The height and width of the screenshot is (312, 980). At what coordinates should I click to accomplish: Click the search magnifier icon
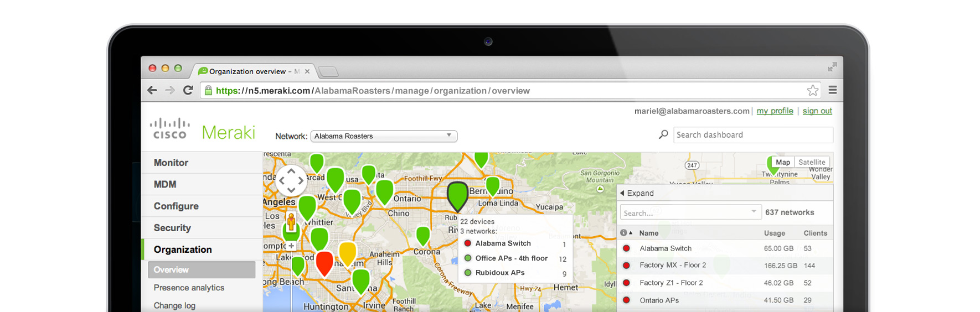(663, 134)
